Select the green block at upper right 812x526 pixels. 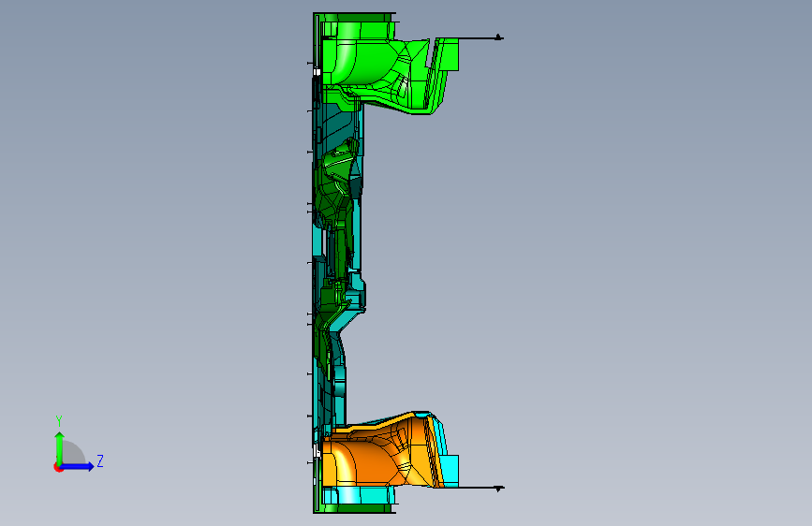450,54
